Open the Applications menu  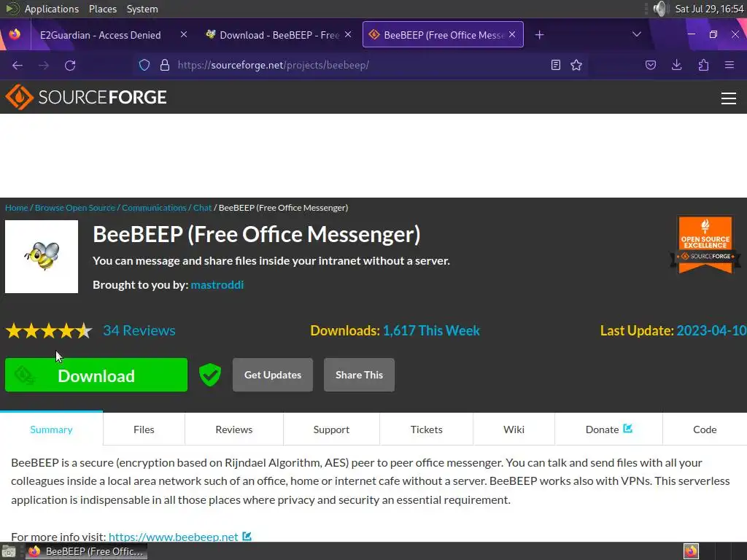coord(52,9)
